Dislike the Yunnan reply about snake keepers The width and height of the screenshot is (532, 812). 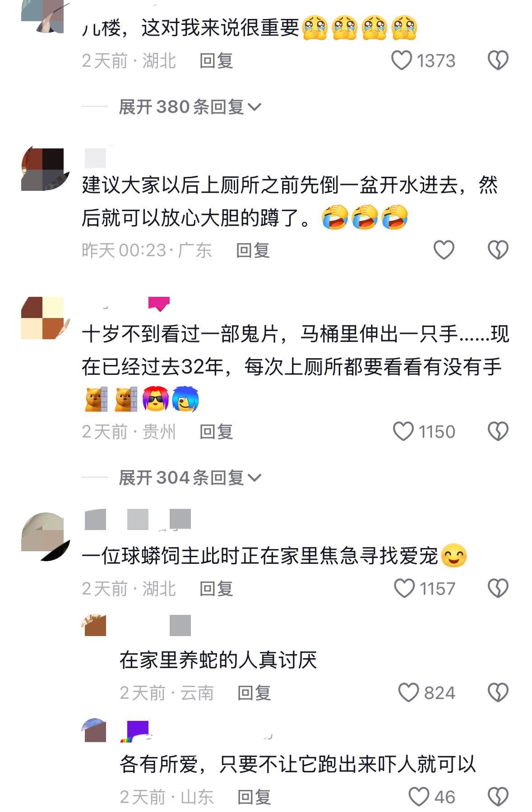(x=498, y=692)
